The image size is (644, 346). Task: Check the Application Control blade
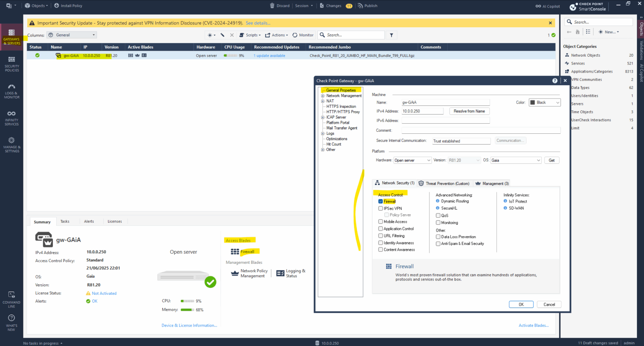[x=380, y=229]
